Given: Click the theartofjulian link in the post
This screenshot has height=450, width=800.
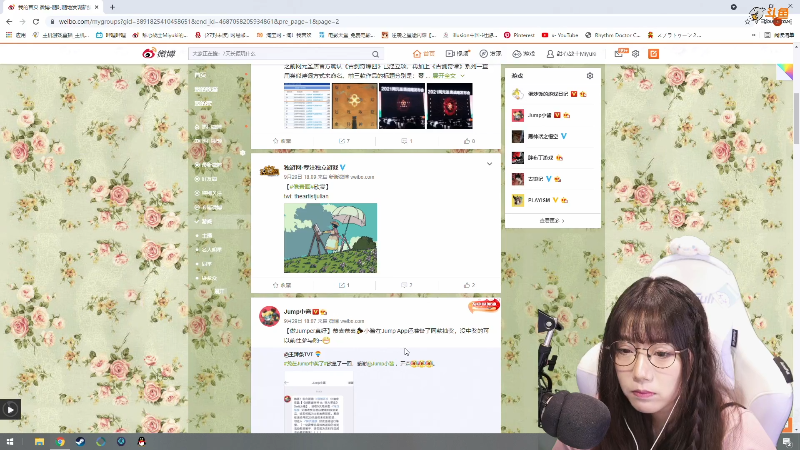Looking at the screenshot, I should click(311, 196).
